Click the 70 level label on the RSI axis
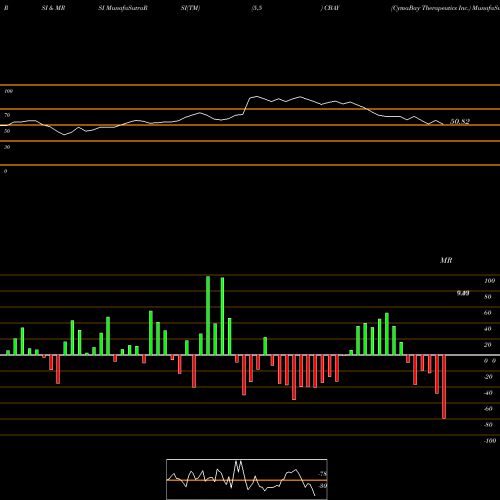The width and height of the screenshot is (500, 500). [x=7, y=115]
